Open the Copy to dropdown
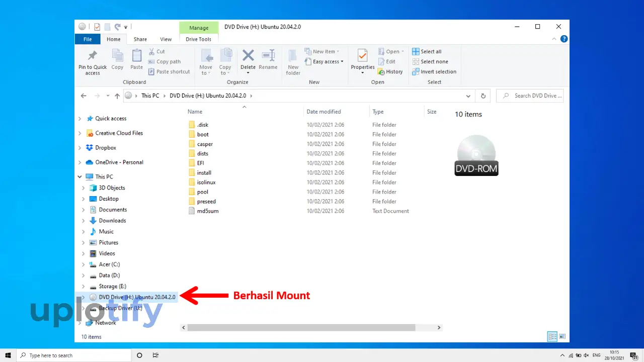 (x=225, y=62)
